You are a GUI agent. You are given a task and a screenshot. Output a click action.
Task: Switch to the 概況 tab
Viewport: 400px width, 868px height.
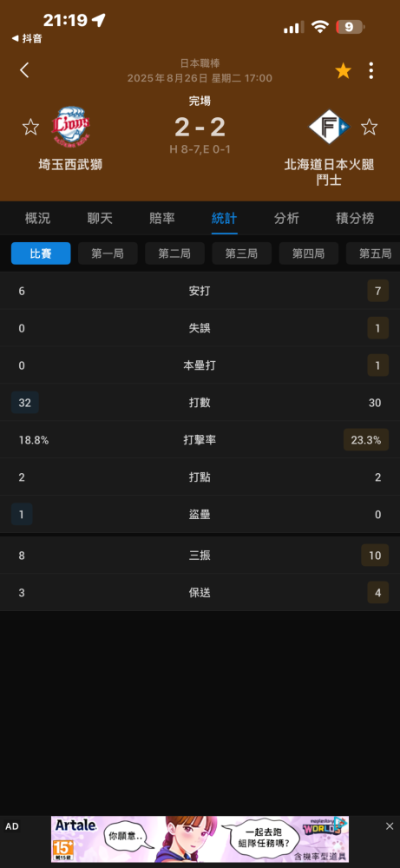tap(37, 218)
